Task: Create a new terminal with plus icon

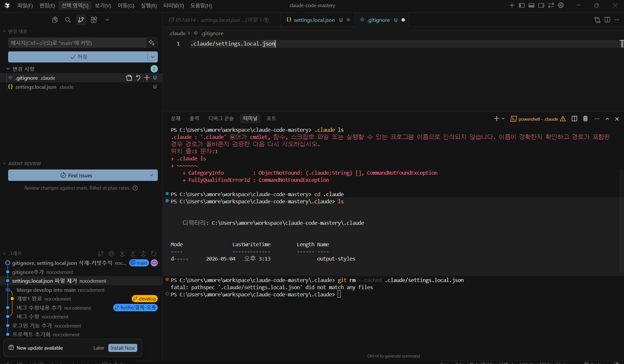Action: (496, 119)
